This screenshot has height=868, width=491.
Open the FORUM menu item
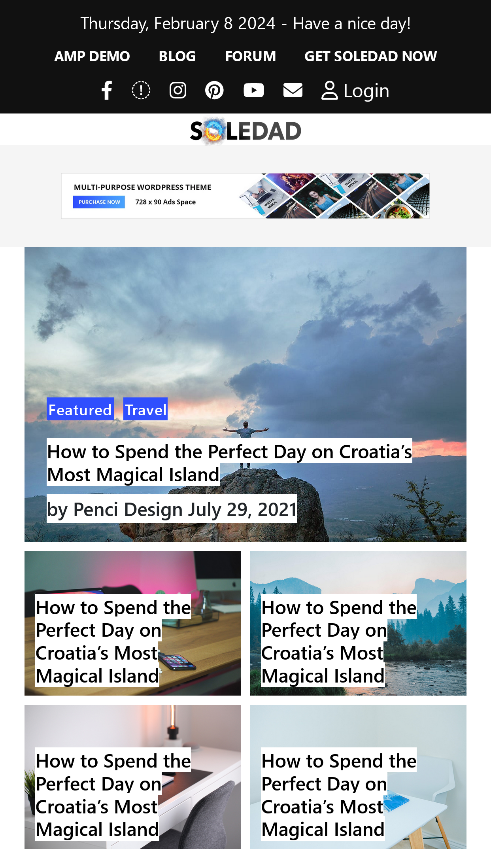click(x=251, y=56)
